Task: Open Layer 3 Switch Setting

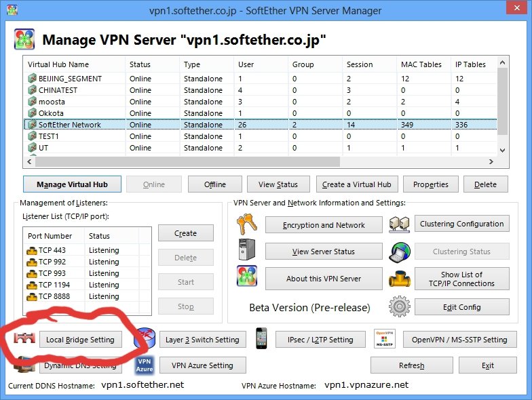Action: pos(202,339)
